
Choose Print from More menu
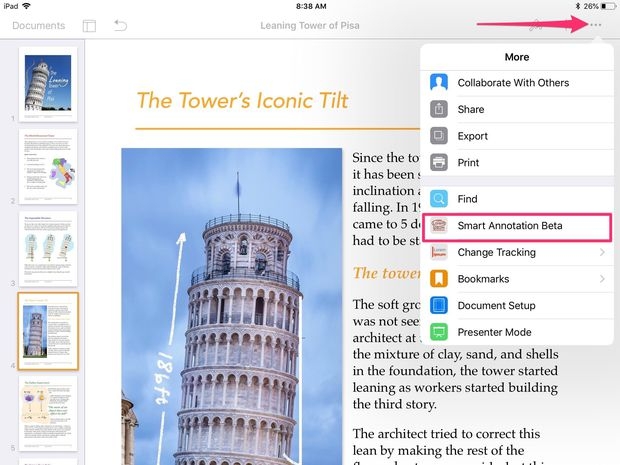(517, 163)
